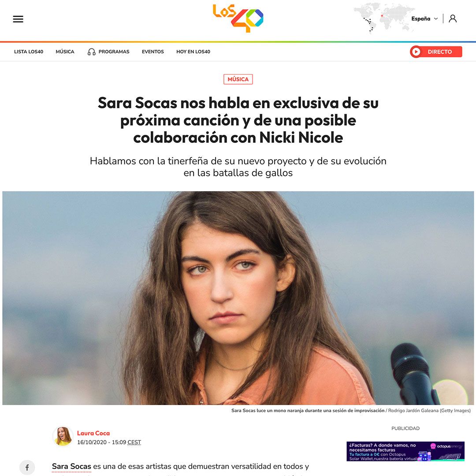Click the play icon in Directo button
The width and height of the screenshot is (476, 476).
416,52
